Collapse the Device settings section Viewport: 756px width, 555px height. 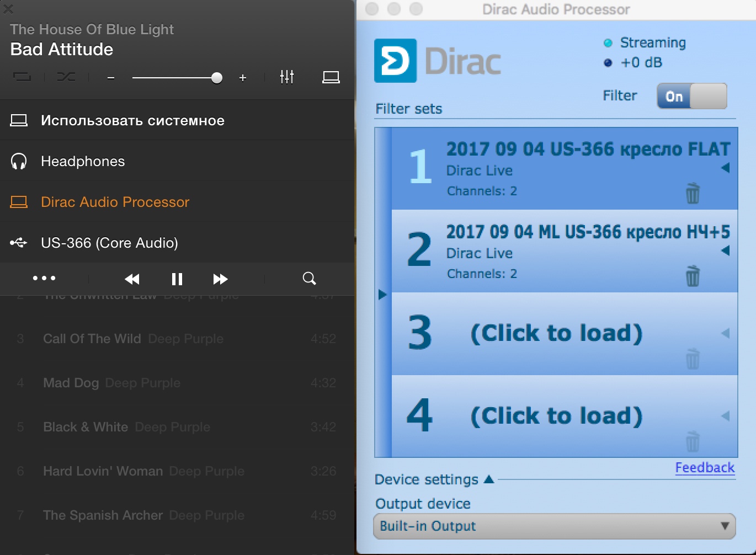coord(488,479)
